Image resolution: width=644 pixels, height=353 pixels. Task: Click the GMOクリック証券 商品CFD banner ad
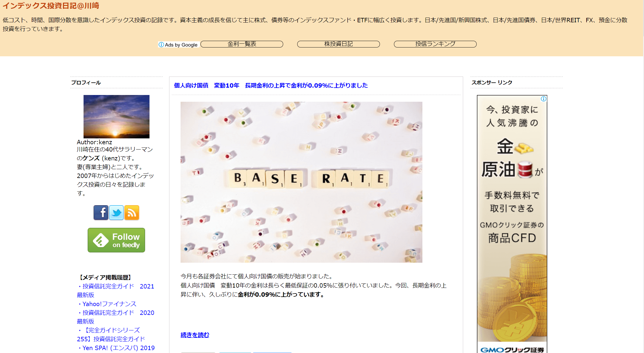coord(512,223)
